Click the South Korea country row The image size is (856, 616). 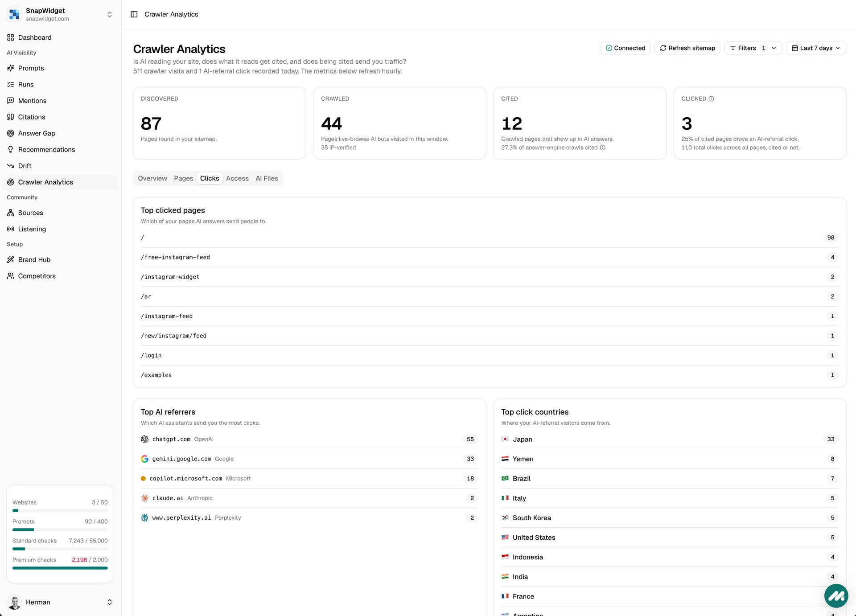[670, 517]
